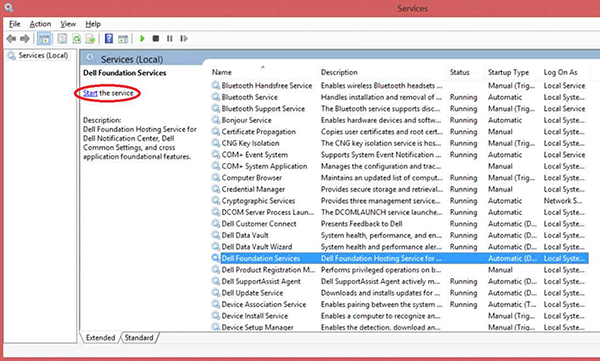Select the Dell Customer Connect service
This screenshot has width=600, height=361.
coord(399,224)
